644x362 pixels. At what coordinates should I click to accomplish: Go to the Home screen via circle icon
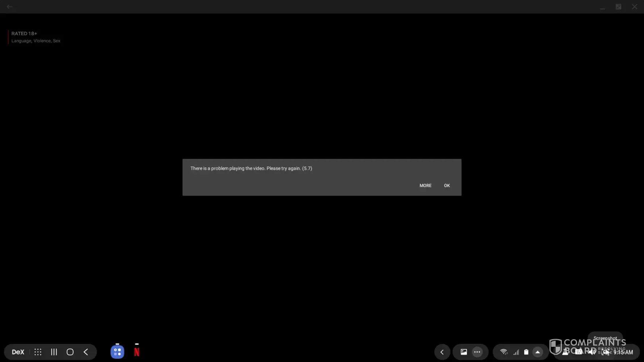(x=70, y=352)
